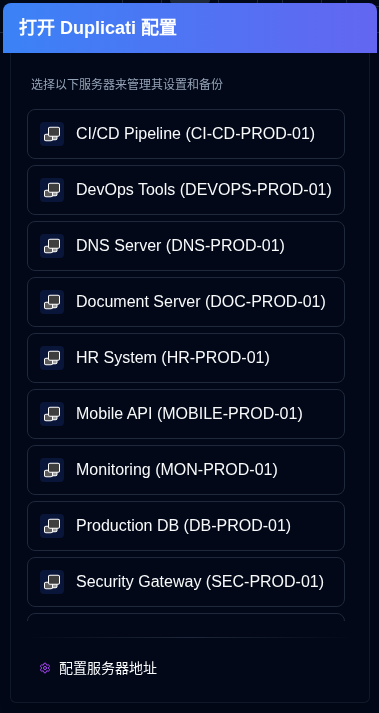Open DevOps Tools (DEVOPS-PROD-01) server
Viewport: 379px width, 713px height.
pos(186,190)
